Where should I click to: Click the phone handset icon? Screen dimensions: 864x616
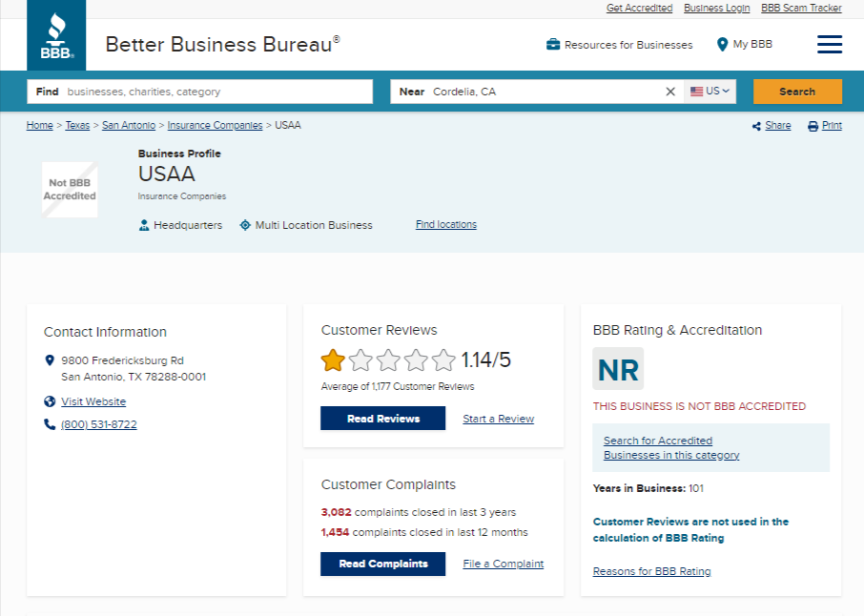pyautogui.click(x=50, y=424)
